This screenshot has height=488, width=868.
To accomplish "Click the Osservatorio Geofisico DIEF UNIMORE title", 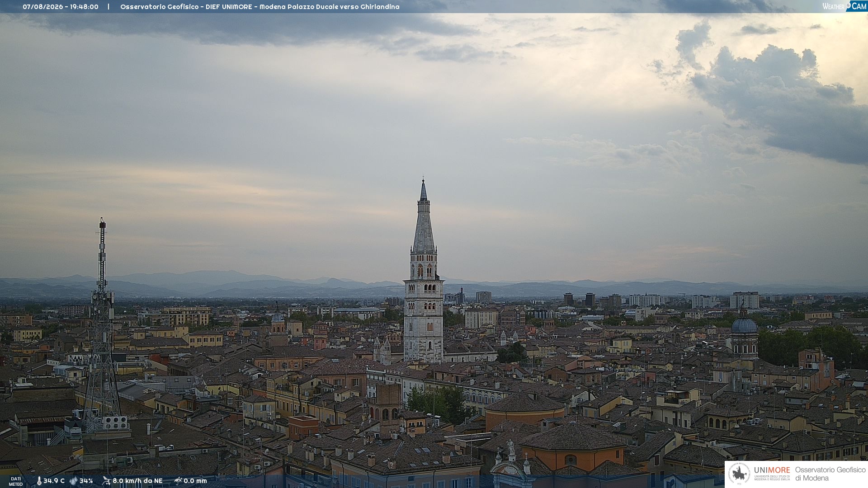I will (260, 7).
